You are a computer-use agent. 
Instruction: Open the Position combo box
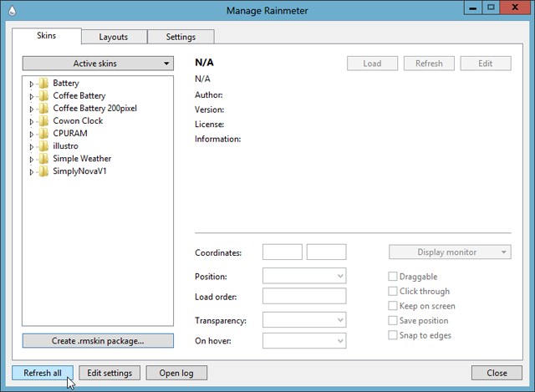(x=304, y=276)
